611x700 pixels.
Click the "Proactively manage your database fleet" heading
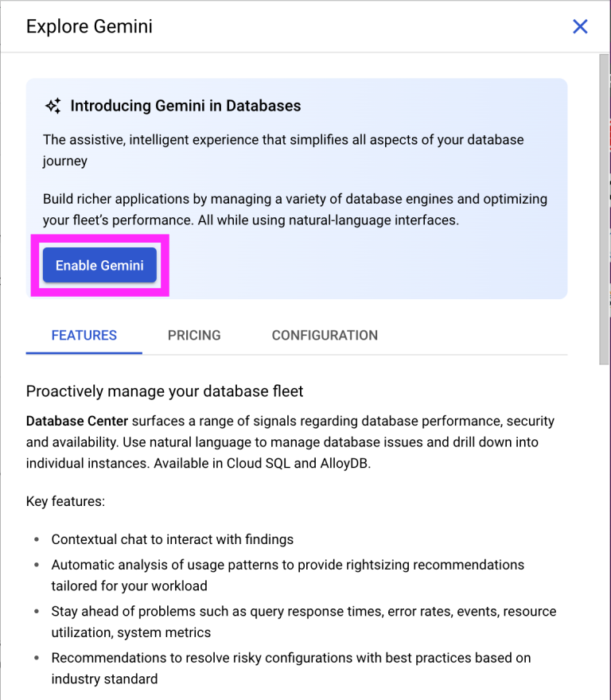click(x=165, y=391)
